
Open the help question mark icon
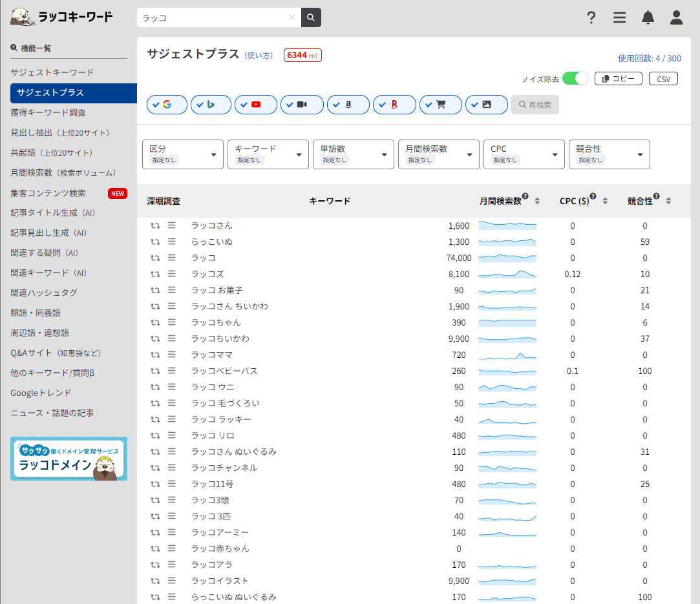(x=591, y=17)
